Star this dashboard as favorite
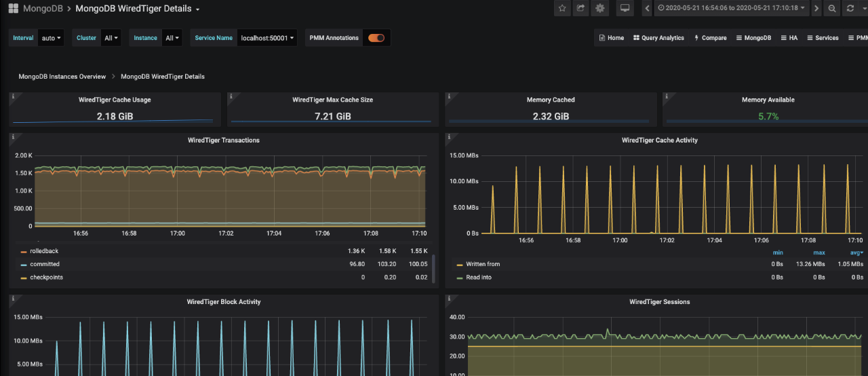This screenshot has height=376, width=868. tap(562, 9)
